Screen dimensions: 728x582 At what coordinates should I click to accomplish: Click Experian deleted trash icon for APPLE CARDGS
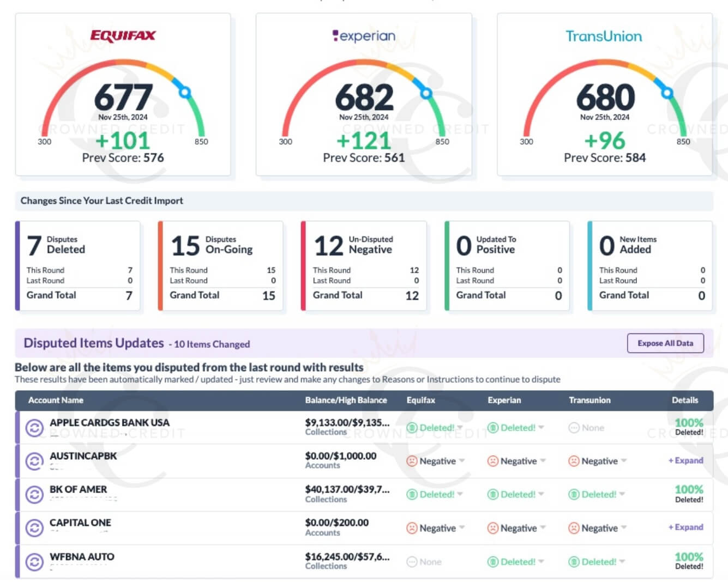click(x=493, y=428)
